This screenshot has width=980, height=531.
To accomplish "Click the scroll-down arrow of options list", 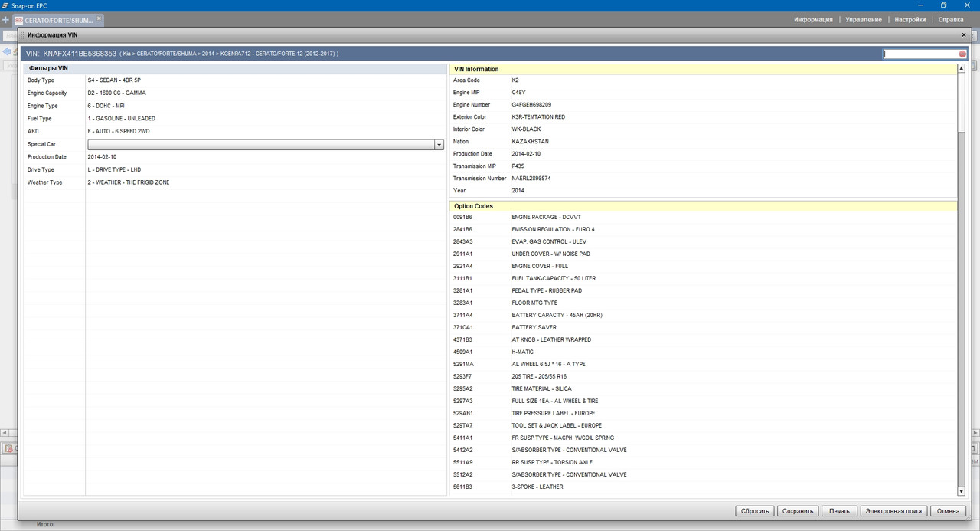I will click(x=962, y=491).
